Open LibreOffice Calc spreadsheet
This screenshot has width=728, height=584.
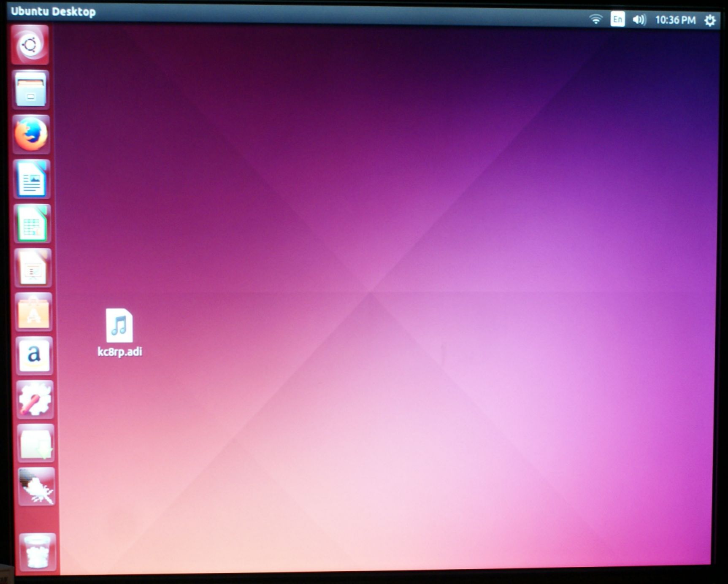32,224
